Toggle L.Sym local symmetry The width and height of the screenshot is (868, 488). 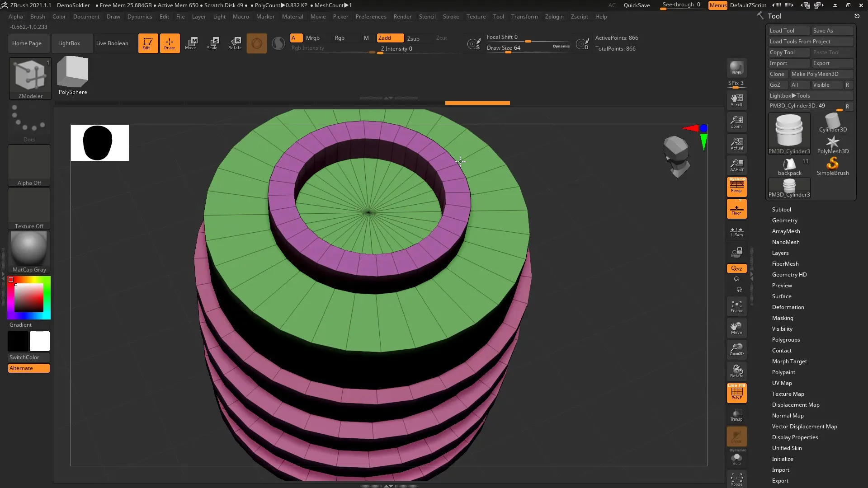pos(736,232)
